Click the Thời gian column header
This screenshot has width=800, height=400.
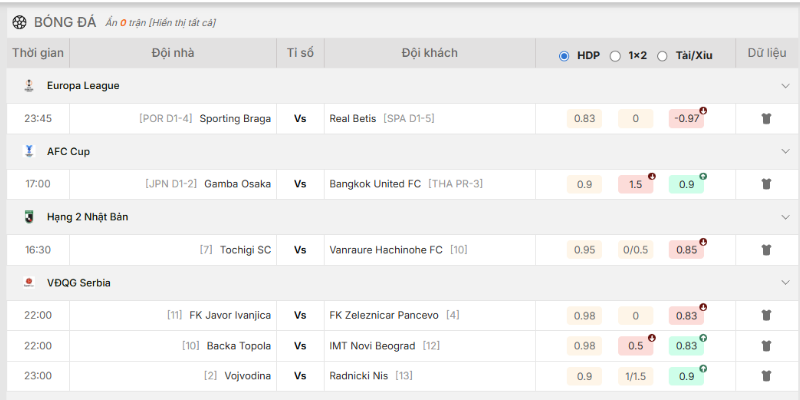coord(38,53)
